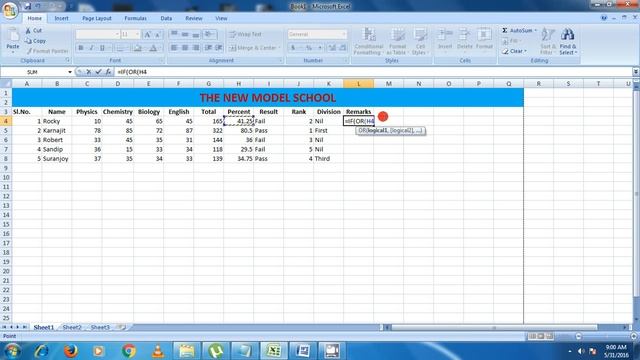Click Wrap Text
This screenshot has width=640, height=360.
245,34
